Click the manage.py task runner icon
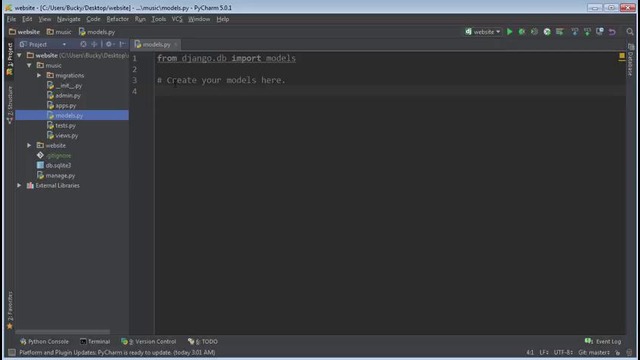The height and width of the screenshot is (360, 640). coord(547,31)
